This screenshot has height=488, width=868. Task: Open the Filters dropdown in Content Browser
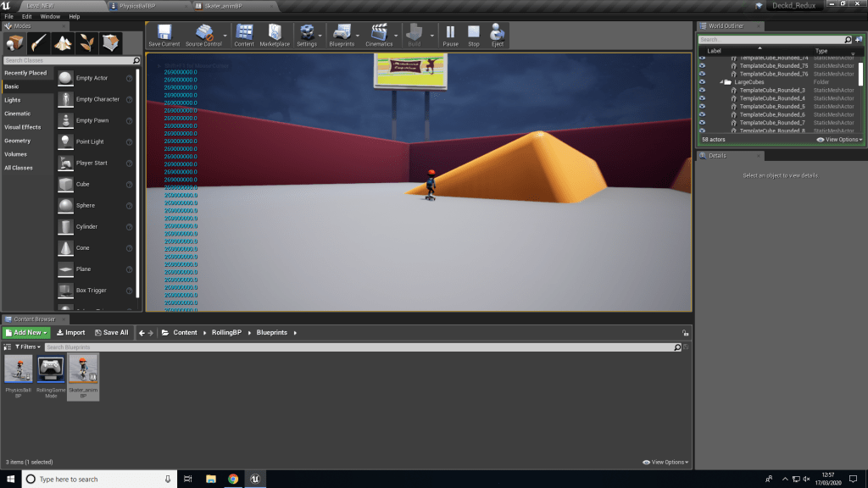27,347
